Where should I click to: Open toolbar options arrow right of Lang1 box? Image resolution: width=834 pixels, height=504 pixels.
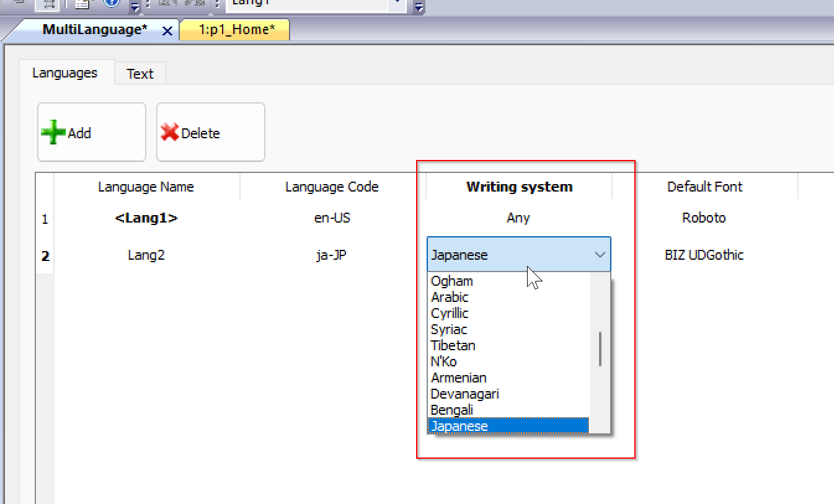[419, 7]
